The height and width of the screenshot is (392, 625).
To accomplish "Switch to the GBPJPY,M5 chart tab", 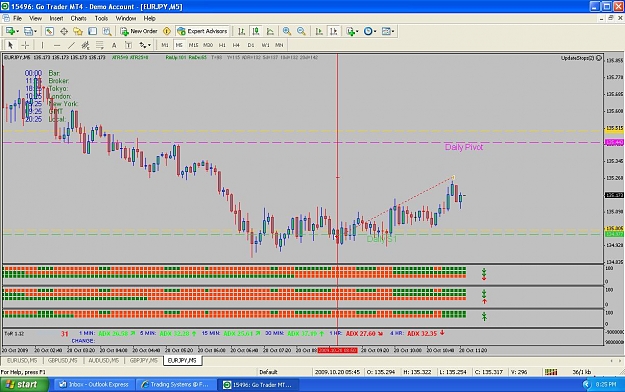I will tap(143, 360).
